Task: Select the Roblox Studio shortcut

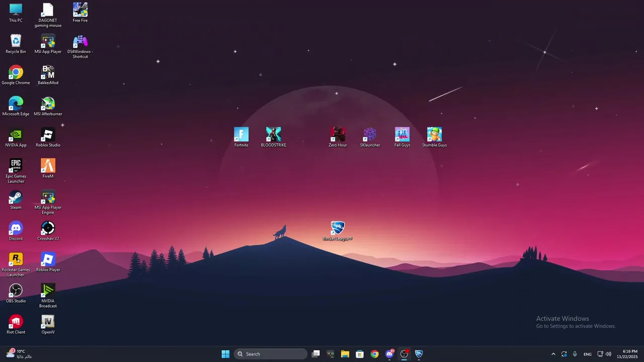Action: pos(48,138)
